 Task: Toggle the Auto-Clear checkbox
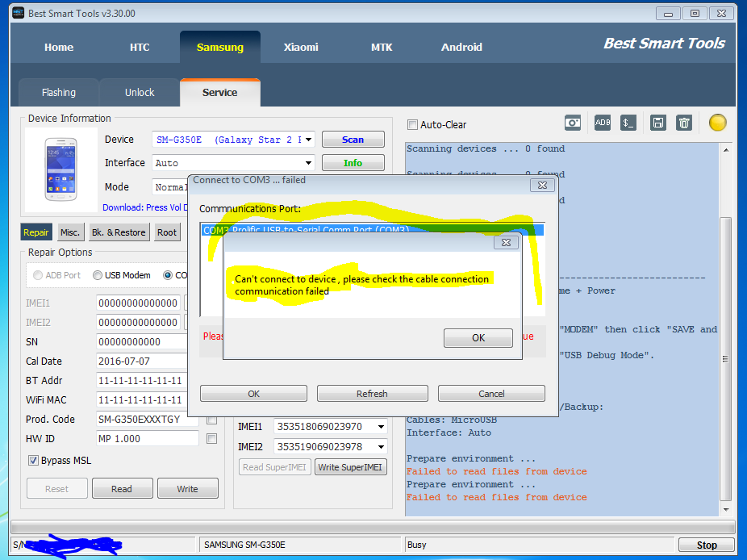coord(412,125)
